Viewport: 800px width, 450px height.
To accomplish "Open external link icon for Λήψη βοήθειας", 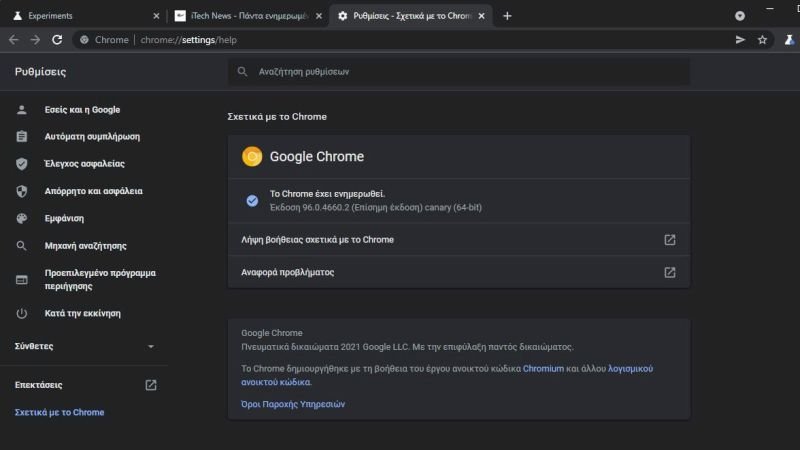I will coord(670,240).
